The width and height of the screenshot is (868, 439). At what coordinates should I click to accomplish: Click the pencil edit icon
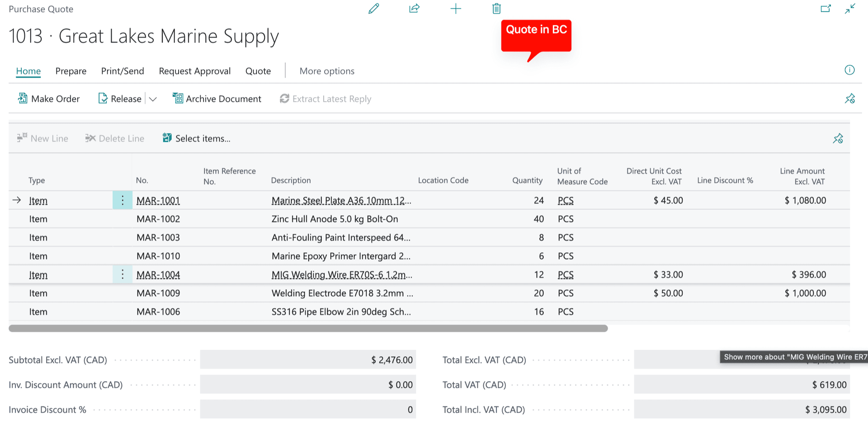[x=373, y=9]
